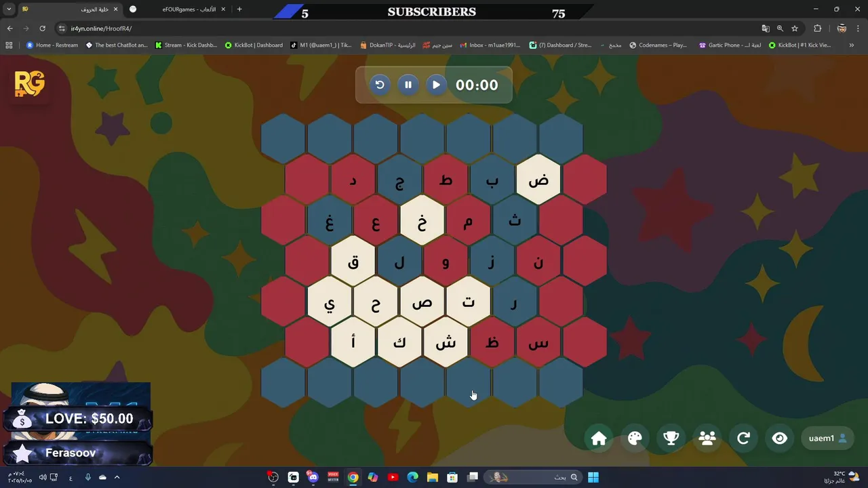Select the hexagon with letter ل
Image resolution: width=868 pixels, height=488 pixels.
click(399, 262)
